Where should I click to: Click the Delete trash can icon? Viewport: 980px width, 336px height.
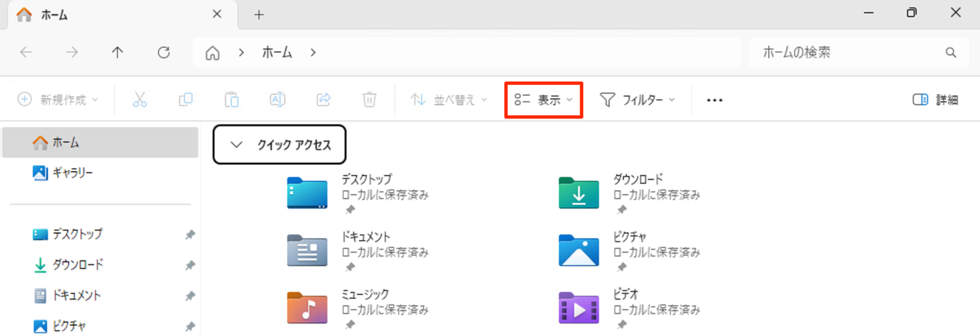pos(369,100)
